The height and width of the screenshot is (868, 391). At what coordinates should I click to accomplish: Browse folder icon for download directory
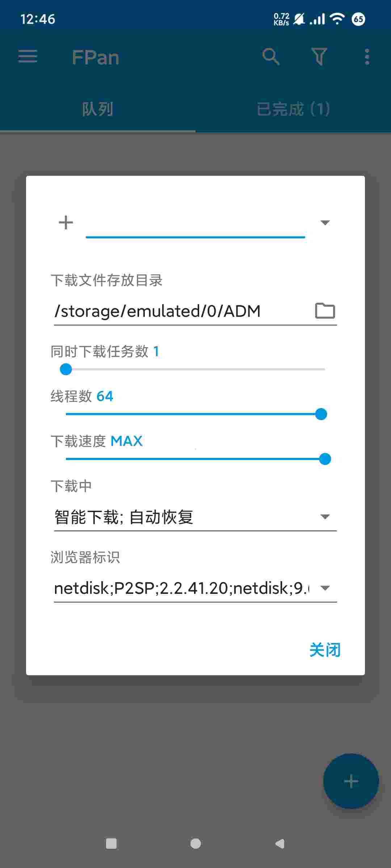click(x=325, y=311)
